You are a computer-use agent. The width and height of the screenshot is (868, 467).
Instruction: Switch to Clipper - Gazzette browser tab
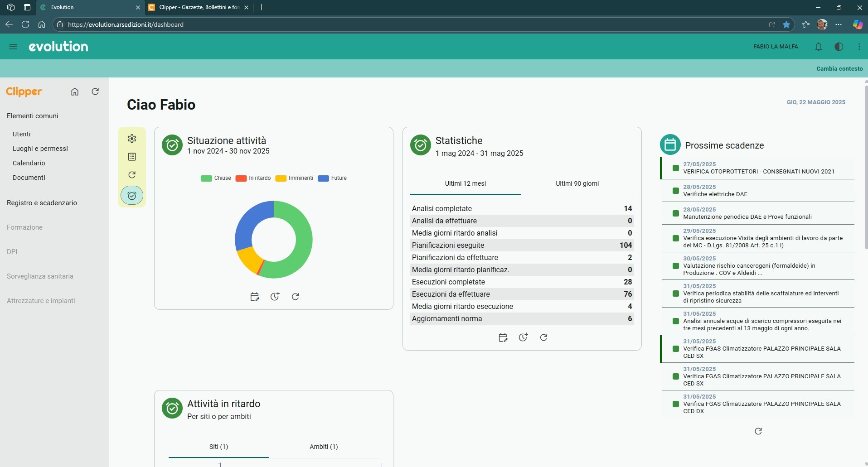(199, 7)
